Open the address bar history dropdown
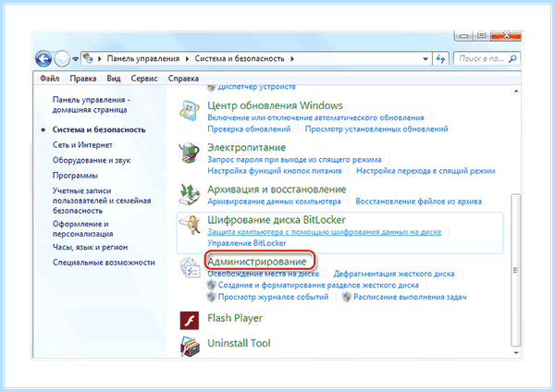This screenshot has width=555, height=392. click(x=425, y=59)
